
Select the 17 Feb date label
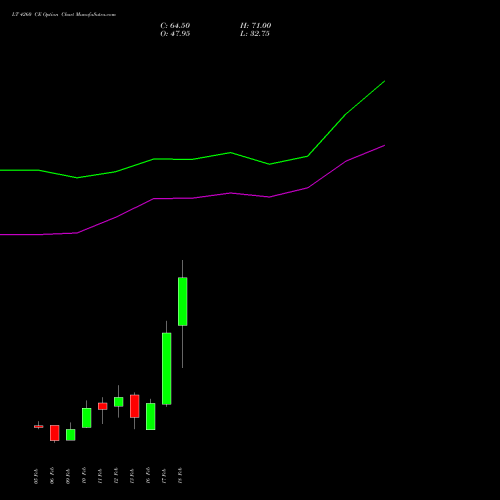[x=164, y=476]
